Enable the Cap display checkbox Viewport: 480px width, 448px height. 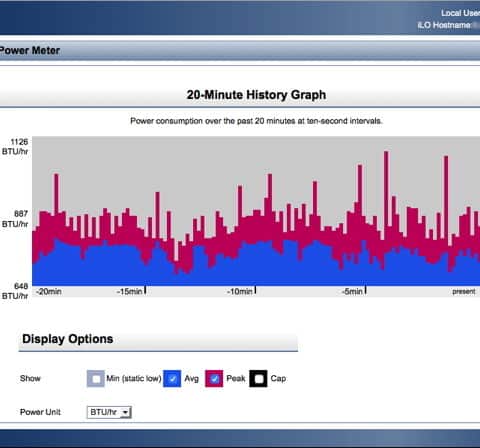[258, 379]
